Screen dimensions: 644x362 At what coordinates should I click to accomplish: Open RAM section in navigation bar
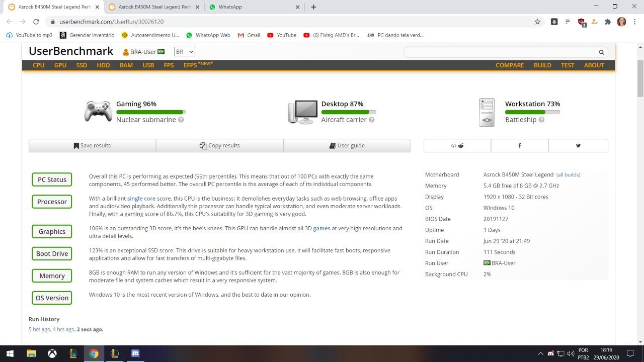126,65
